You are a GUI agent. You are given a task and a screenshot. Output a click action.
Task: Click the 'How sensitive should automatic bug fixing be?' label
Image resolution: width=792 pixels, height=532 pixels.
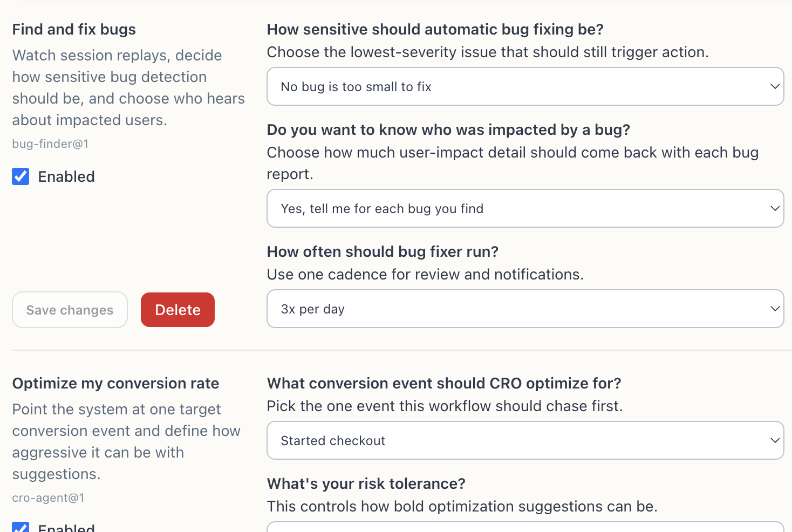(435, 30)
